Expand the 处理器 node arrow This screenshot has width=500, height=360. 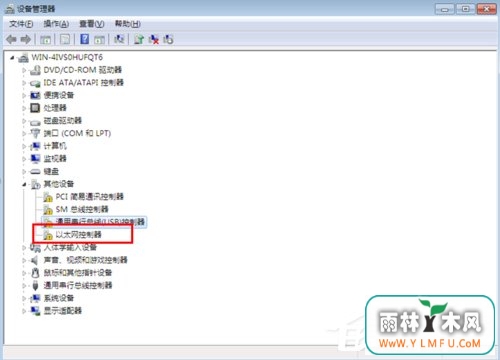point(24,108)
